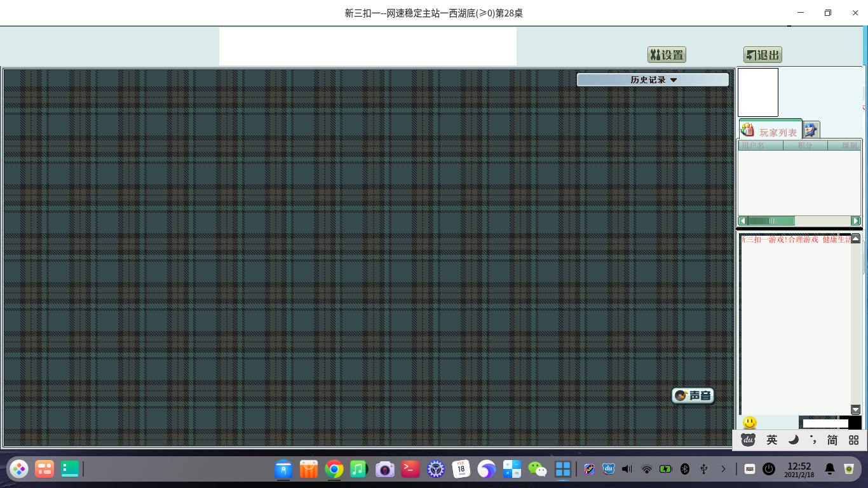This screenshot has height=488, width=868.
Task: Toggle 英 English input mode
Action: (771, 440)
